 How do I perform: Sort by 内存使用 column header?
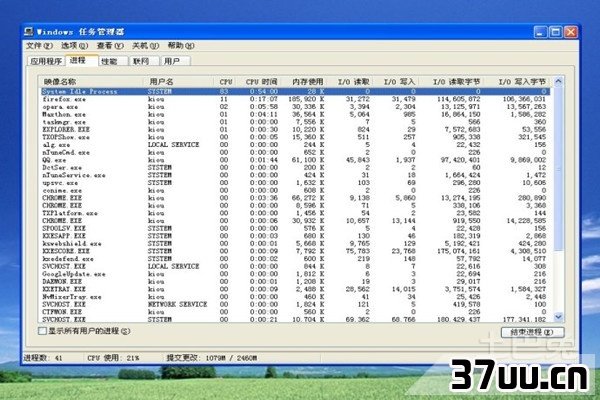click(305, 82)
